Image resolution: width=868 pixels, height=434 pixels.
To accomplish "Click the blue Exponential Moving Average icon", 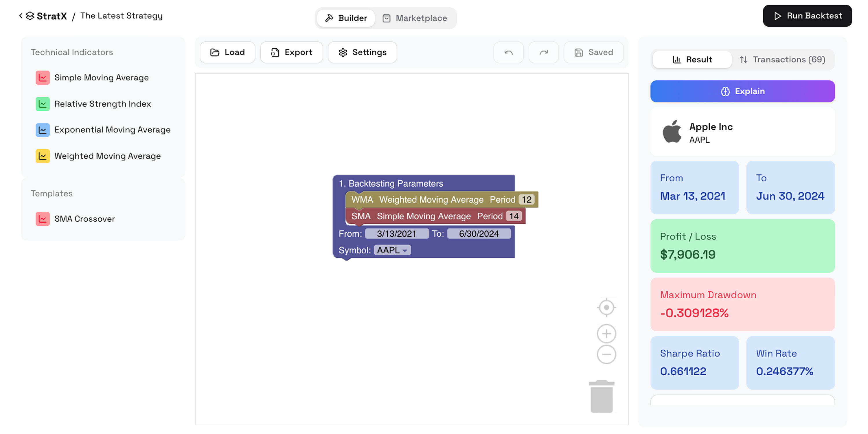I will pos(43,130).
